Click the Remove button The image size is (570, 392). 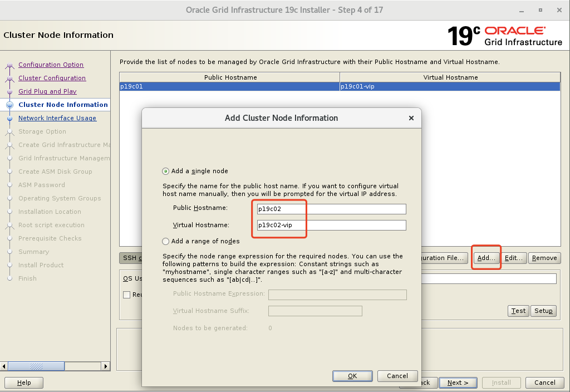pyautogui.click(x=544, y=258)
